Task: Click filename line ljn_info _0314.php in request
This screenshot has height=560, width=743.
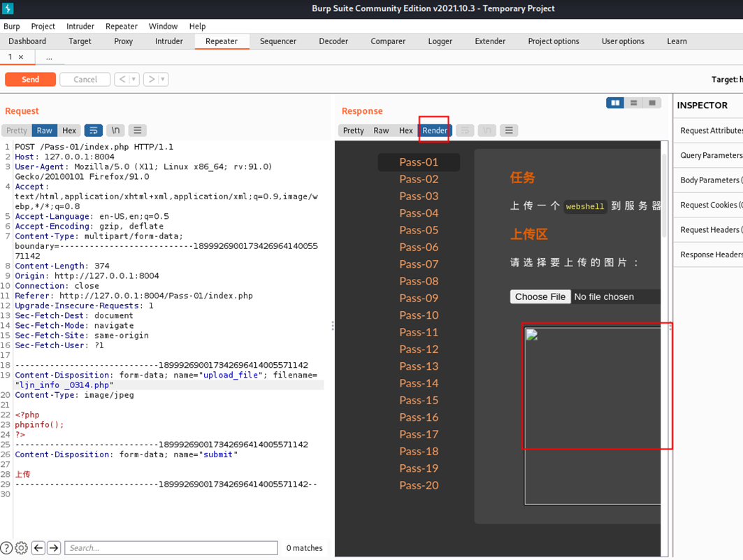Action: (64, 385)
